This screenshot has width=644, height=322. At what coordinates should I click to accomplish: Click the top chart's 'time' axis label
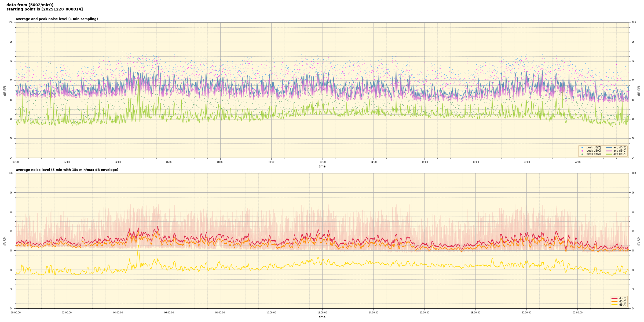[322, 166]
